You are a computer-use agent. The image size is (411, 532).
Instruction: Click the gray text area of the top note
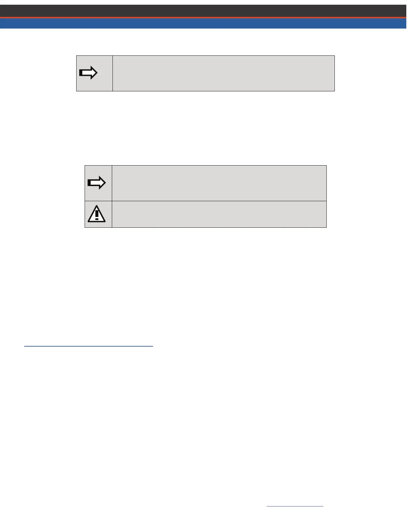click(x=223, y=73)
